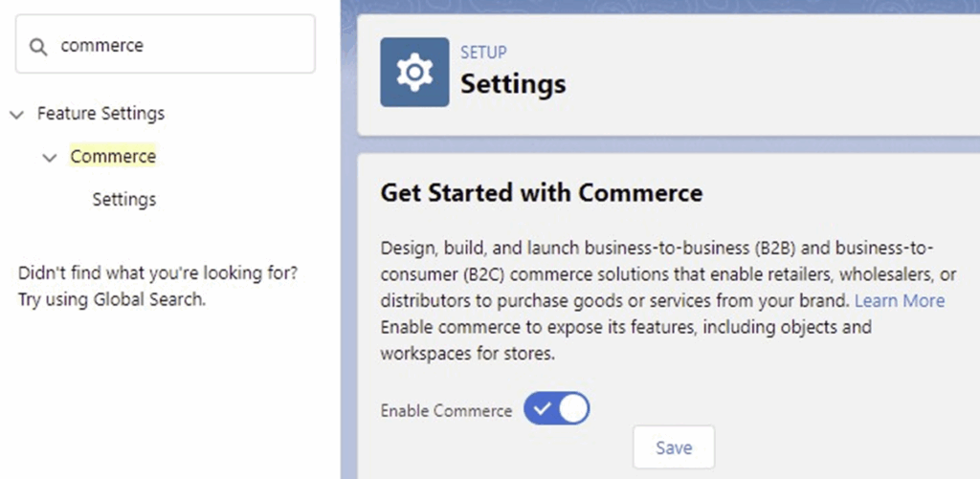Click the "Try using Global Search" text

pyautogui.click(x=112, y=298)
